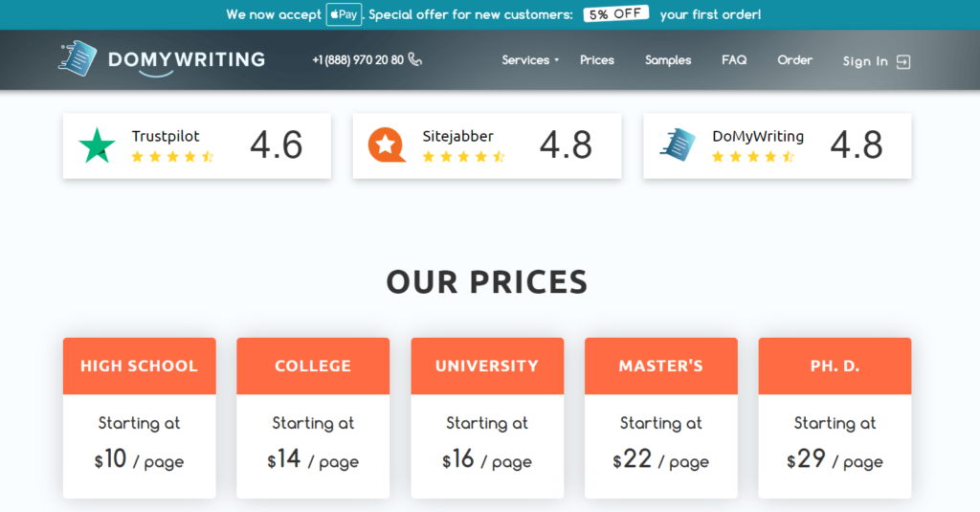
Task: Click the Sign In arrow icon
Action: (x=903, y=61)
